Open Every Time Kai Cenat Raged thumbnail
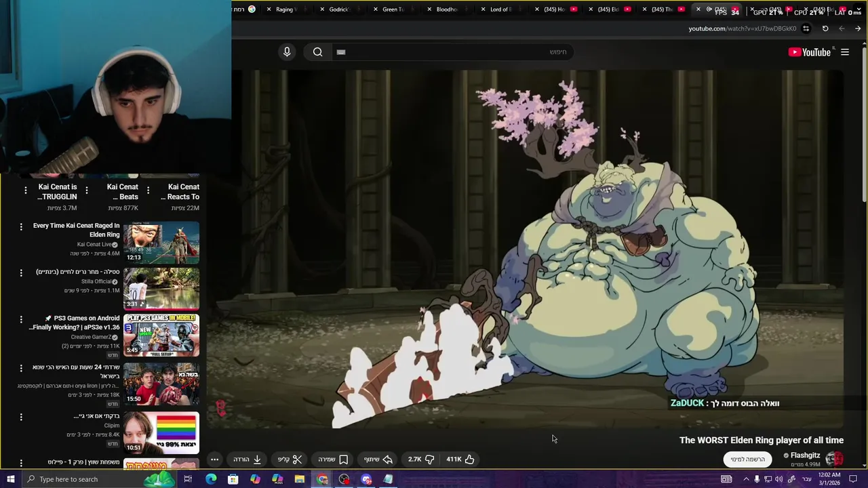The width and height of the screenshot is (868, 488). tap(161, 243)
